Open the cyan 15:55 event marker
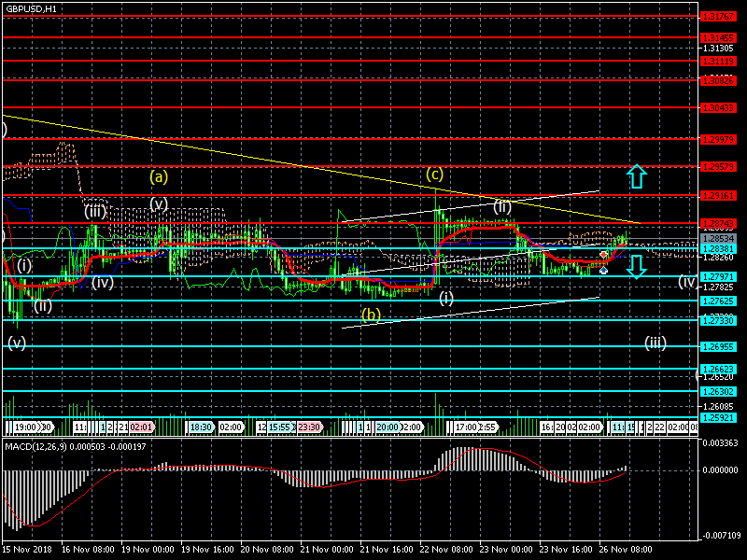Image resolution: width=747 pixels, height=560 pixels. click(x=279, y=427)
